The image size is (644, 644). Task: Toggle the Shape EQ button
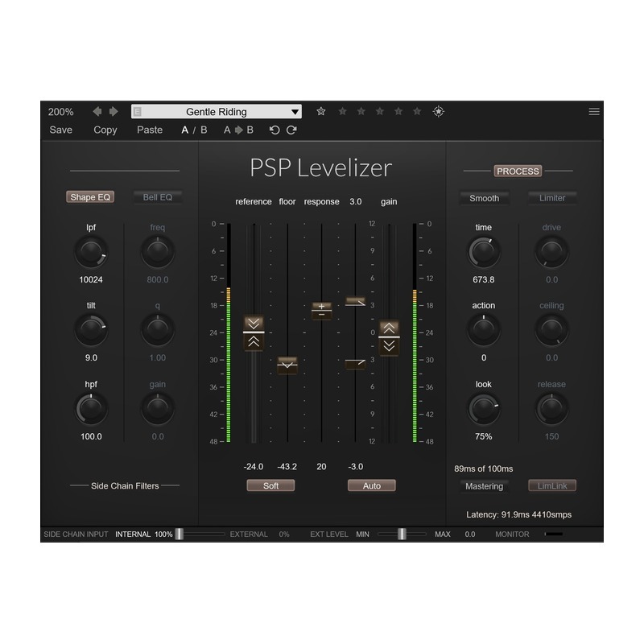(90, 197)
